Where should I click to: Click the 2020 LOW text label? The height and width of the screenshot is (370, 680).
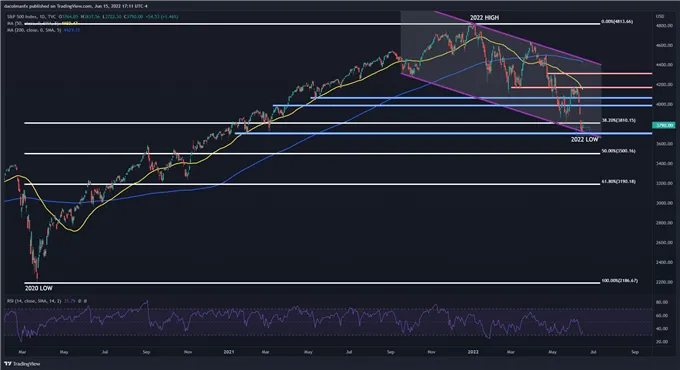click(39, 288)
